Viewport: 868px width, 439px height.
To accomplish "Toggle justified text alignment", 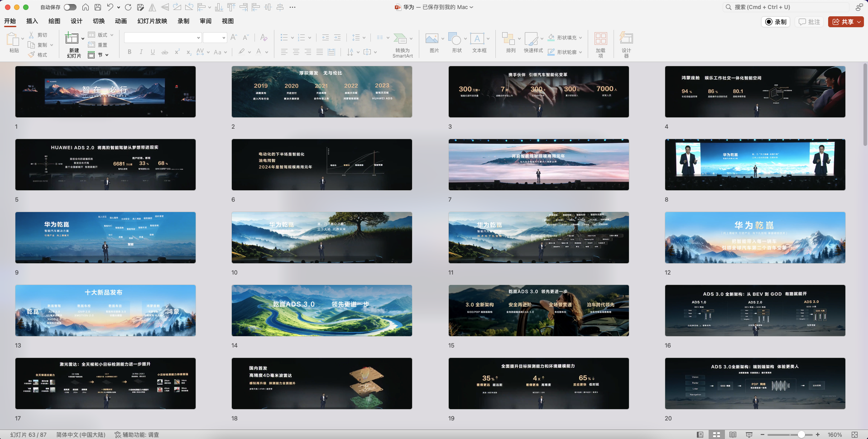I will click(x=319, y=52).
